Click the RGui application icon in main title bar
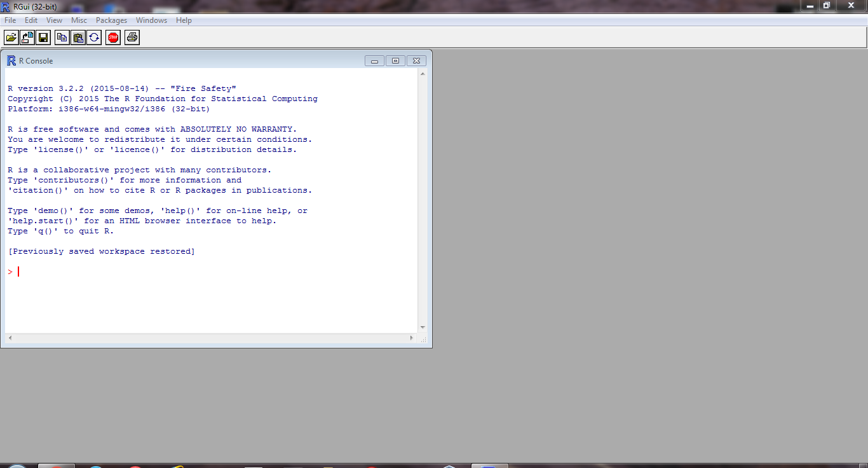 click(6, 6)
